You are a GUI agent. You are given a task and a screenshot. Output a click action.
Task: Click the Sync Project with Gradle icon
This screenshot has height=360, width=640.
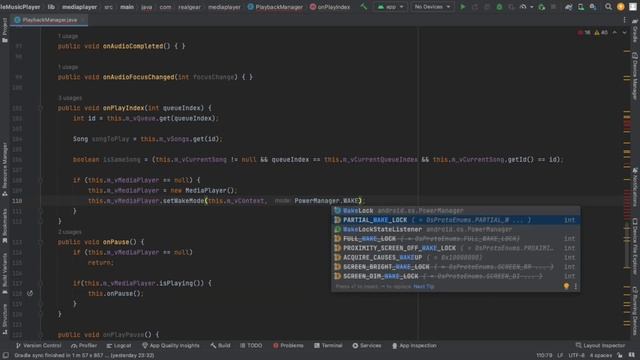pyautogui.click(x=568, y=7)
